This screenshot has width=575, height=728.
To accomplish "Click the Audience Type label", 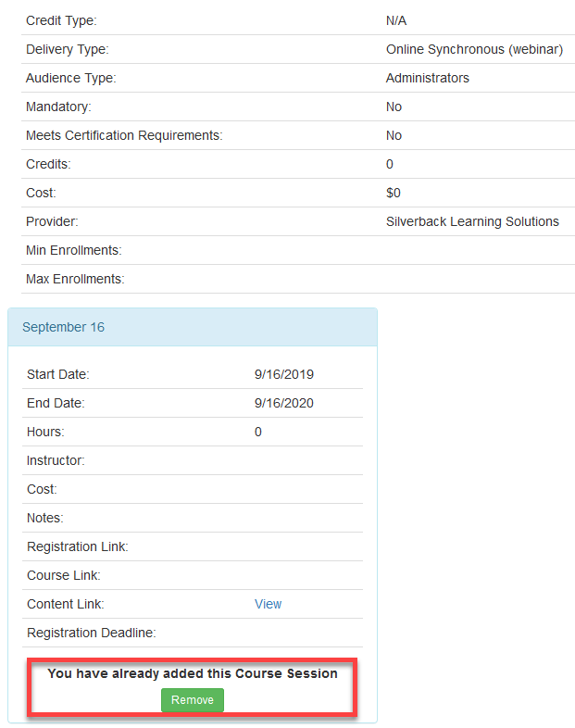I will (71, 78).
